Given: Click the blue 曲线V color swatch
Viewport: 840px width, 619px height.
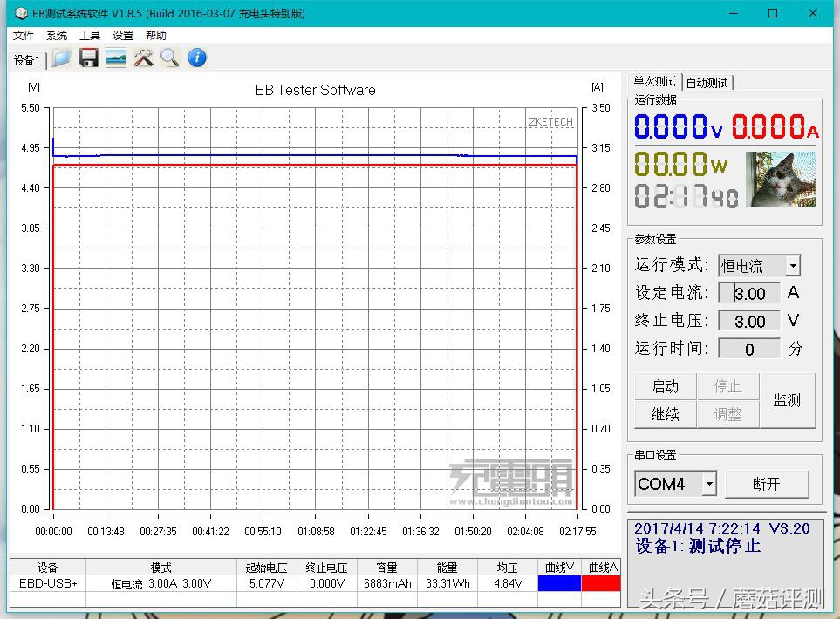Looking at the screenshot, I should [x=559, y=583].
